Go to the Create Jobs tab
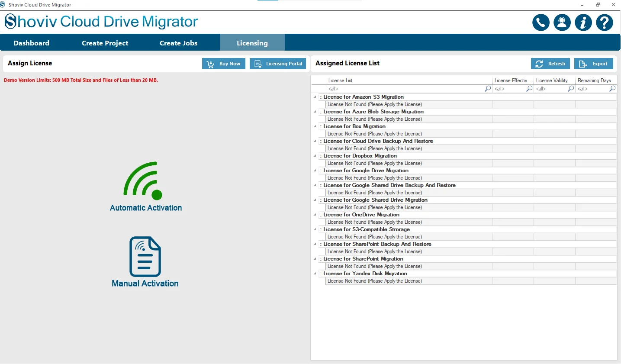Image resolution: width=621 pixels, height=364 pixels. [178, 43]
